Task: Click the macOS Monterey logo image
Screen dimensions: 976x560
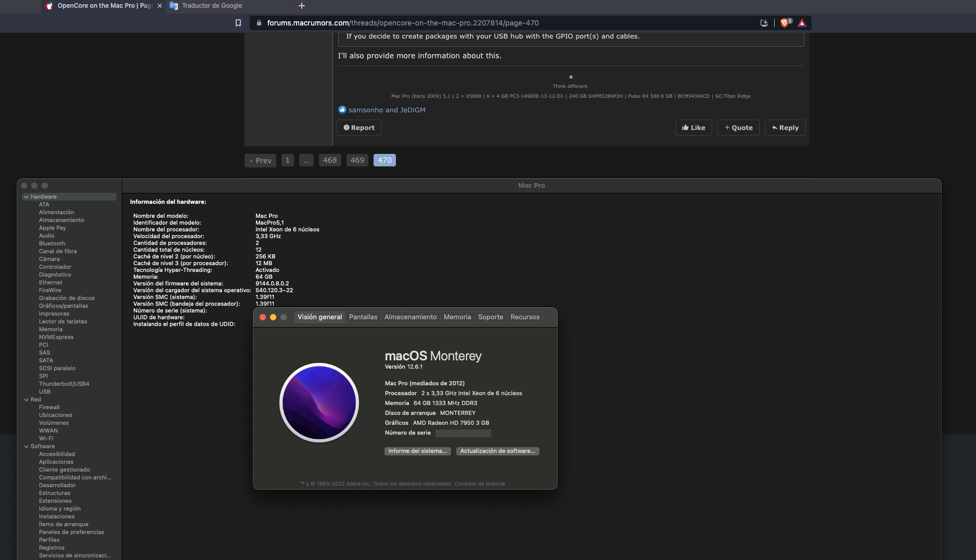Action: [319, 402]
